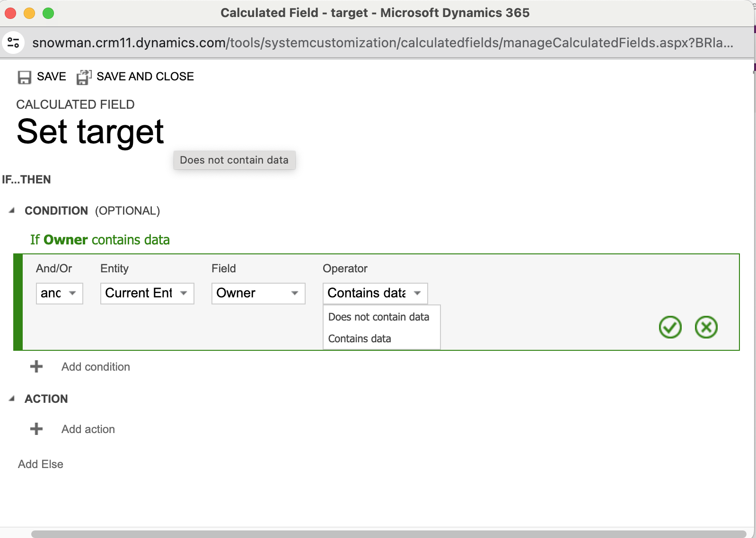The width and height of the screenshot is (756, 538).
Task: Click the plus icon beside Add condition
Action: coord(36,367)
